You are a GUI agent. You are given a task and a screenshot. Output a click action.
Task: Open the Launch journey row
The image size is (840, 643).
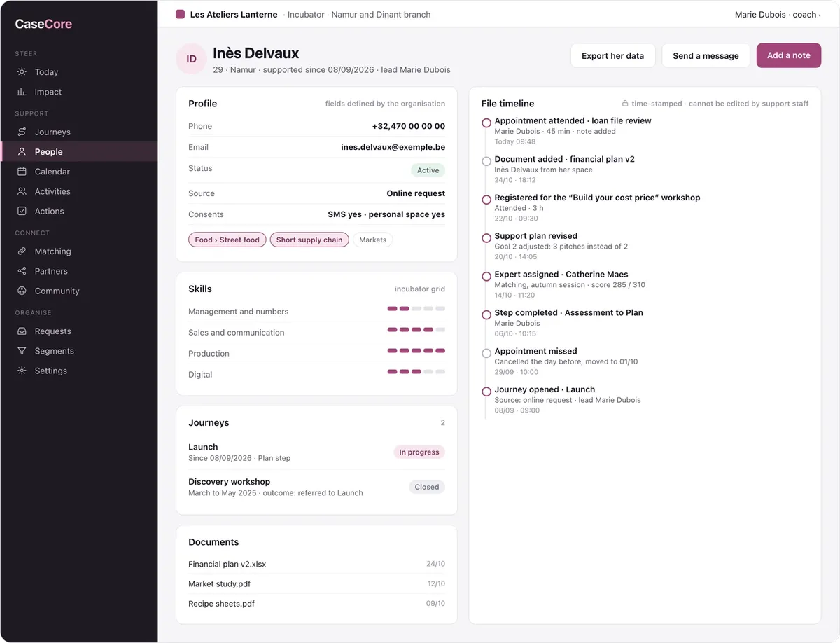pyautogui.click(x=316, y=452)
